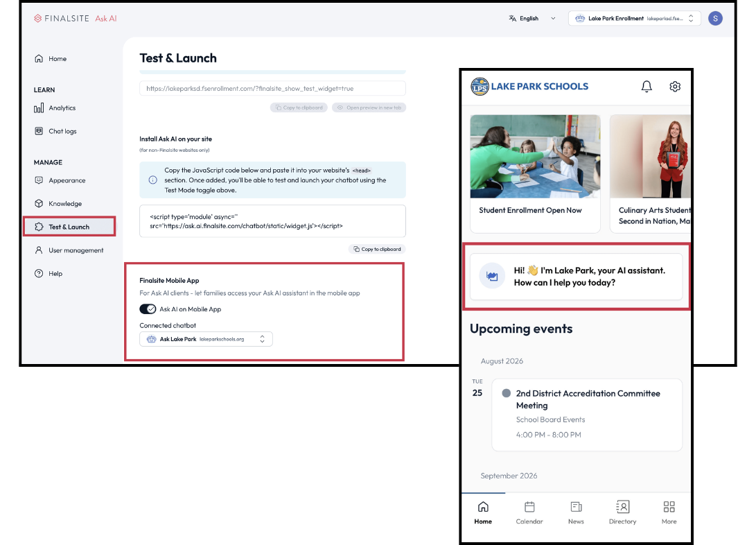Click Open preview in new tab
The height and width of the screenshot is (545, 756).
click(x=369, y=107)
